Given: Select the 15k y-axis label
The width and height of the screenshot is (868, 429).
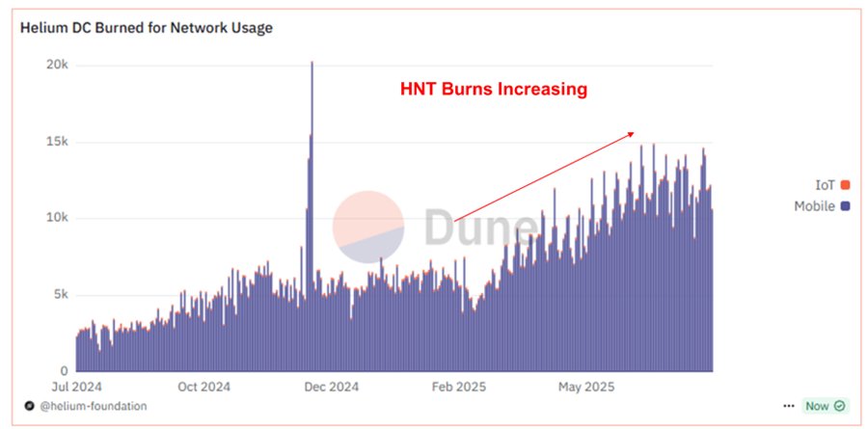Looking at the screenshot, I should [x=57, y=143].
